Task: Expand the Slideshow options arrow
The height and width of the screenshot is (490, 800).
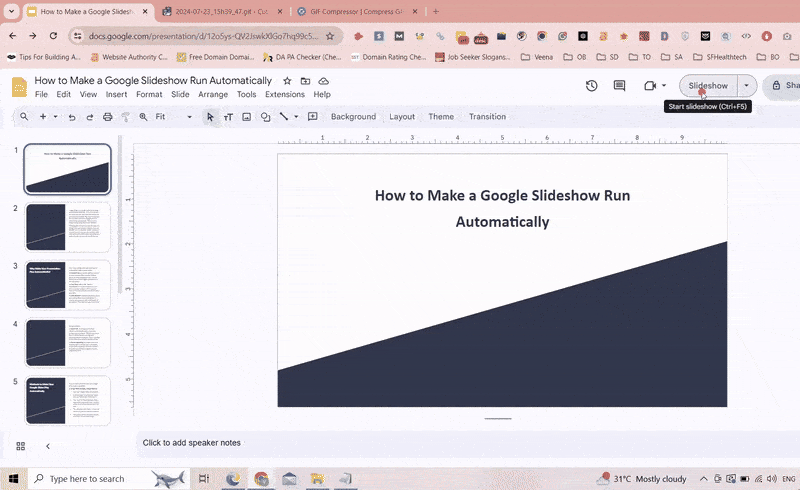Action: tap(746, 86)
